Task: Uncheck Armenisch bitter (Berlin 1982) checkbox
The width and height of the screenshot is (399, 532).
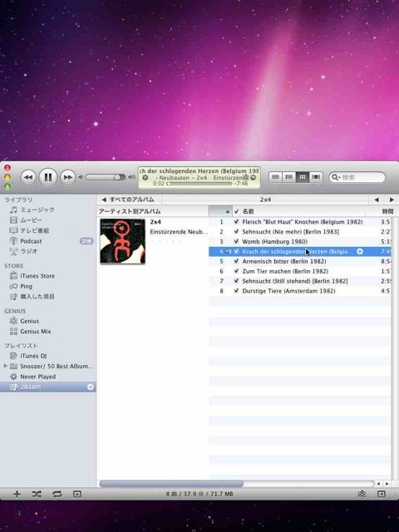Action: pos(236,261)
